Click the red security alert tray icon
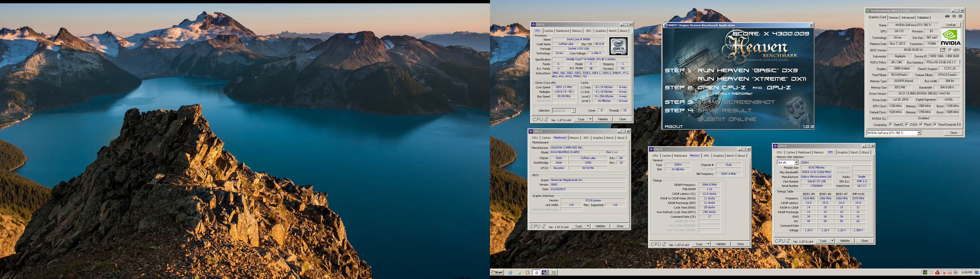 point(937,273)
